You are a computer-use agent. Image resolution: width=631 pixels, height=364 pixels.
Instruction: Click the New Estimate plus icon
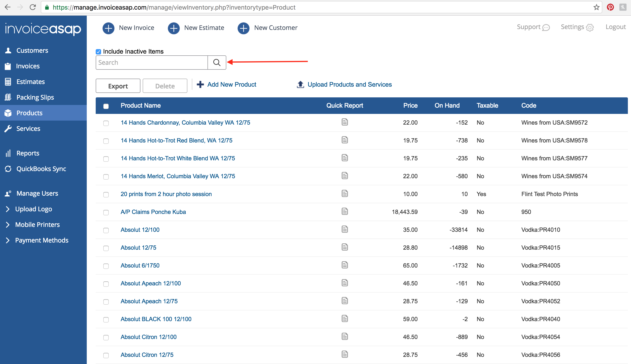tap(174, 28)
